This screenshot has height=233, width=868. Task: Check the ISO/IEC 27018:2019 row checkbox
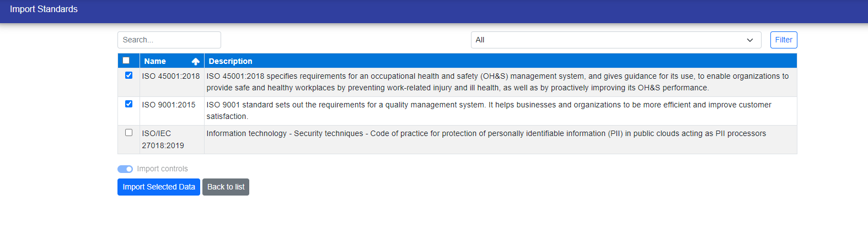coord(128,133)
